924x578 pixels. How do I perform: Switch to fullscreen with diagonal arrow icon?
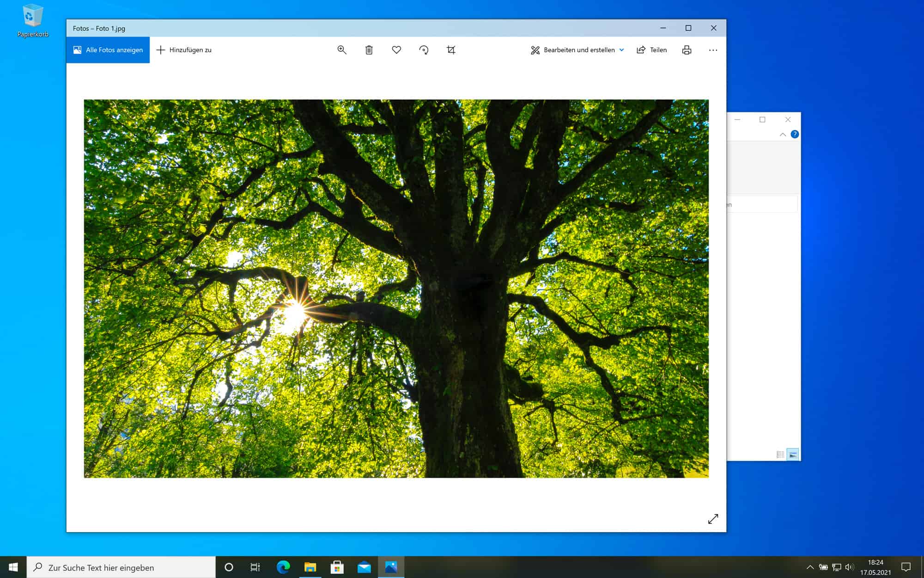[x=713, y=519]
